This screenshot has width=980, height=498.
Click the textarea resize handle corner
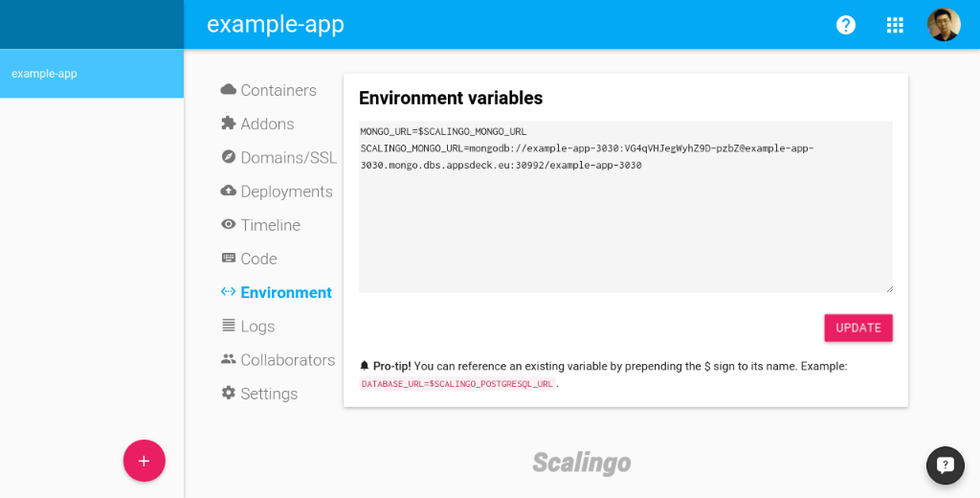point(889,288)
